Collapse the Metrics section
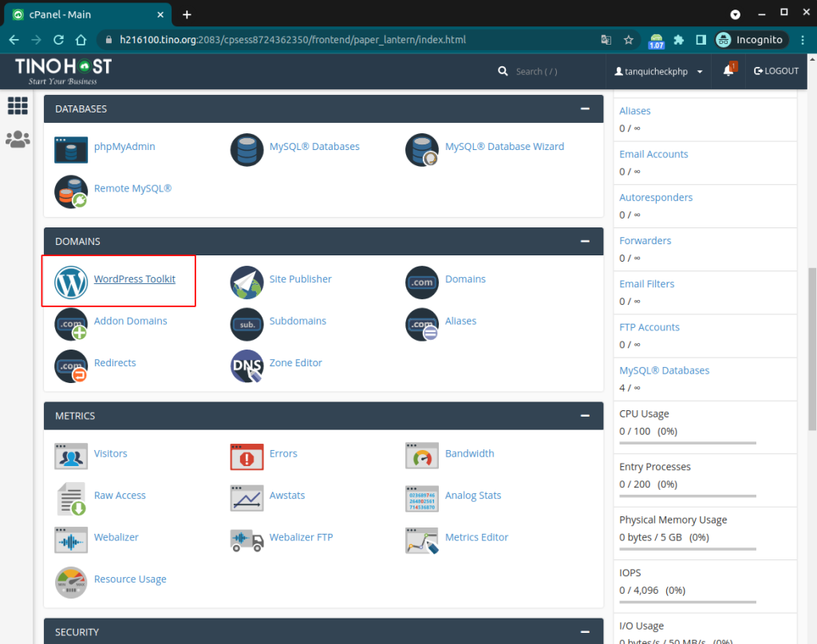Viewport: 817px width, 644px height. click(x=585, y=416)
